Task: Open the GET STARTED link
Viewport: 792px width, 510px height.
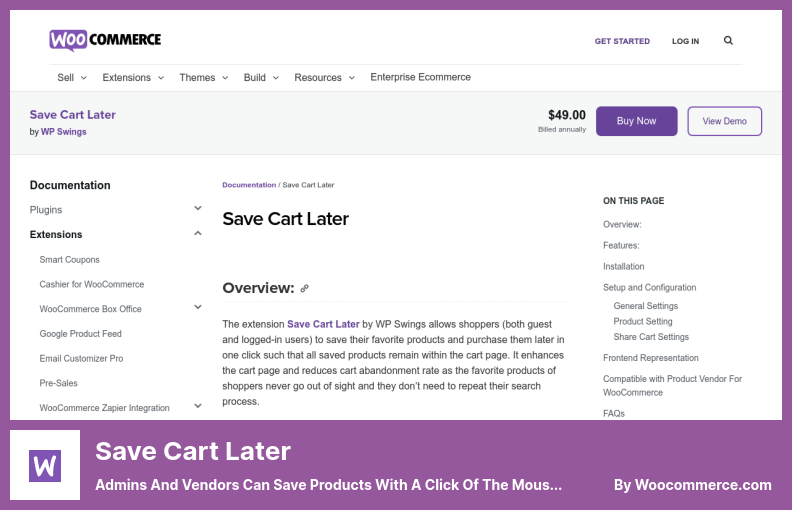Action: pos(622,41)
